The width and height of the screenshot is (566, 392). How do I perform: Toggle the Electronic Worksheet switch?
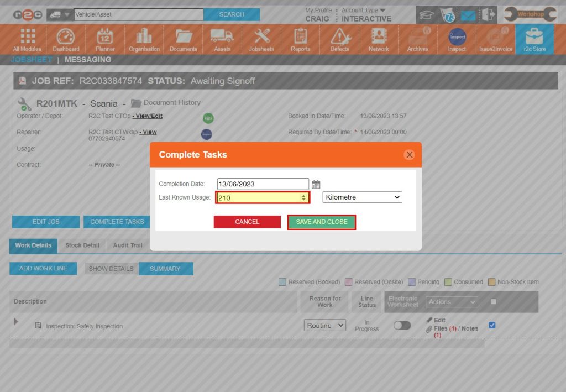[x=402, y=326]
